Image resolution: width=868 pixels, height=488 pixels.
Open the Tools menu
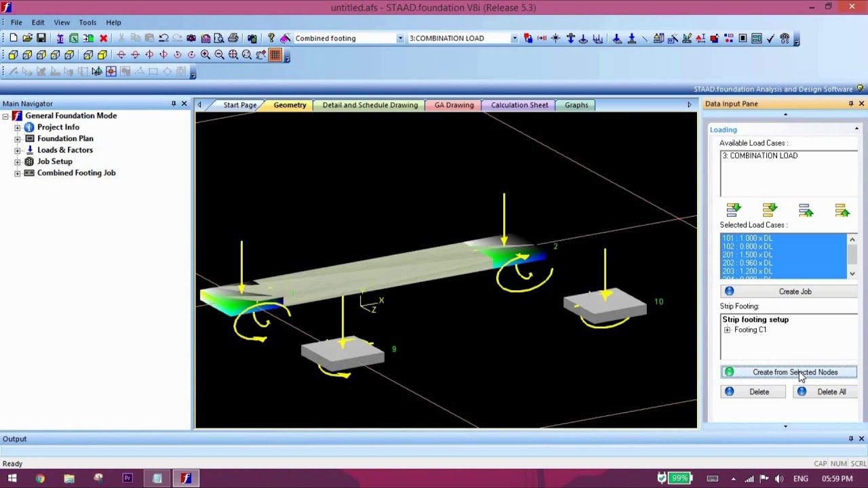pyautogui.click(x=87, y=22)
